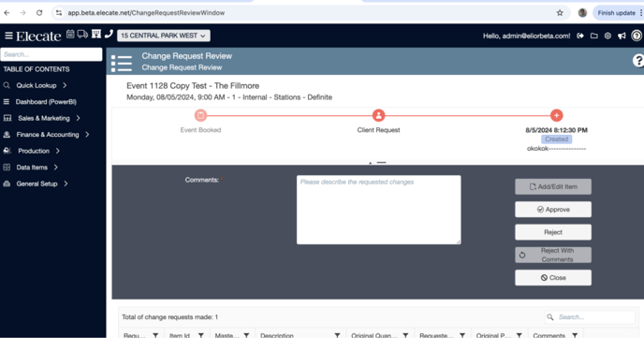Viewport: 644px width, 351px height.
Task: Click the help icon in Change Request Review header
Action: click(638, 61)
